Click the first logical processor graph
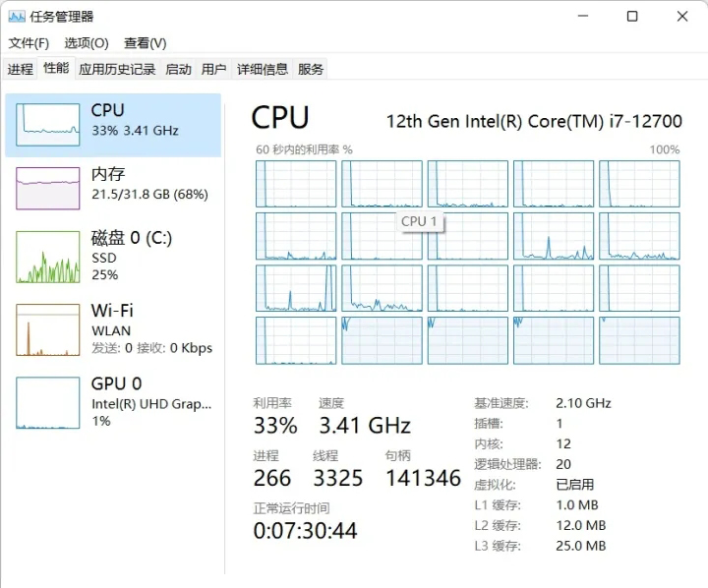The image size is (708, 588). (x=296, y=184)
